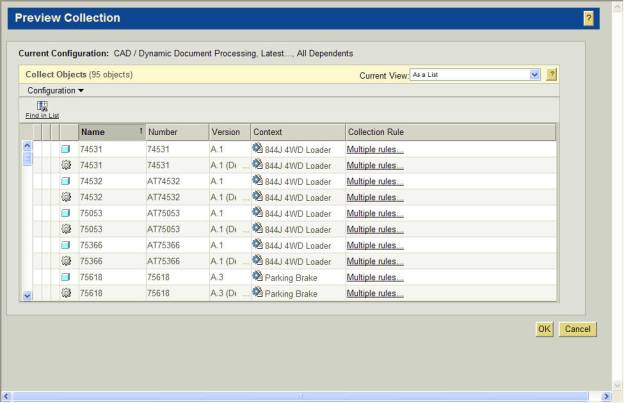Screen dimensions: 624x403
Task: Choose the gear icon of row 75053
Action: coord(66,229)
